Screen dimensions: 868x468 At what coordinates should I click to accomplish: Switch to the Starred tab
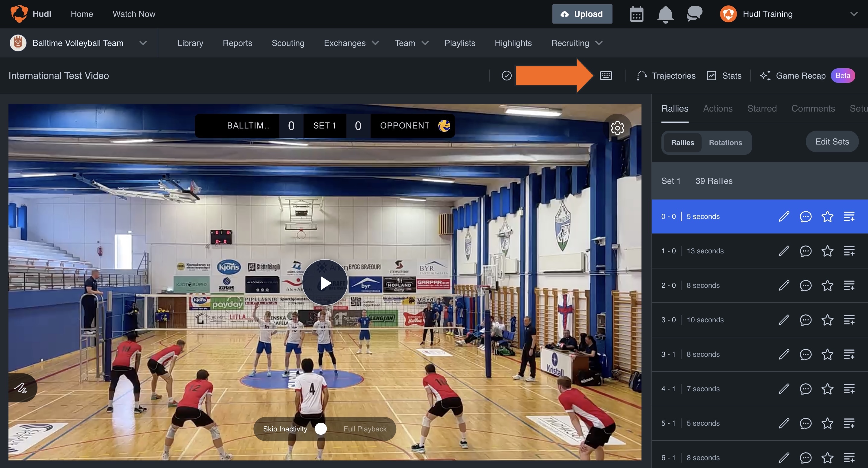click(761, 108)
